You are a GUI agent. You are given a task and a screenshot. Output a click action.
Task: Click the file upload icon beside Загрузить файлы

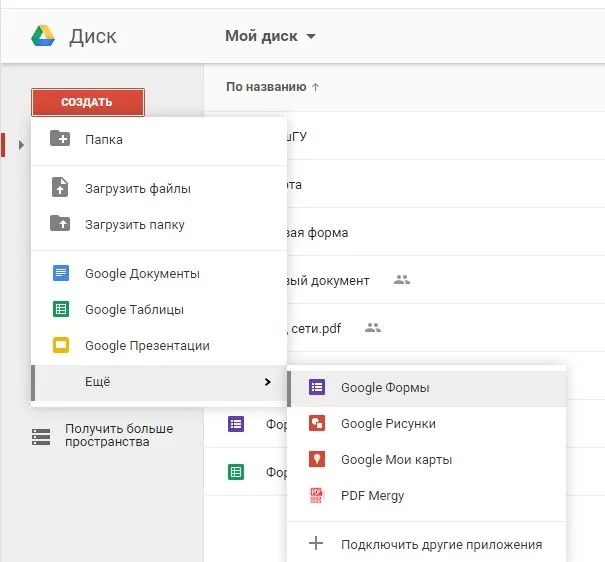[60, 187]
